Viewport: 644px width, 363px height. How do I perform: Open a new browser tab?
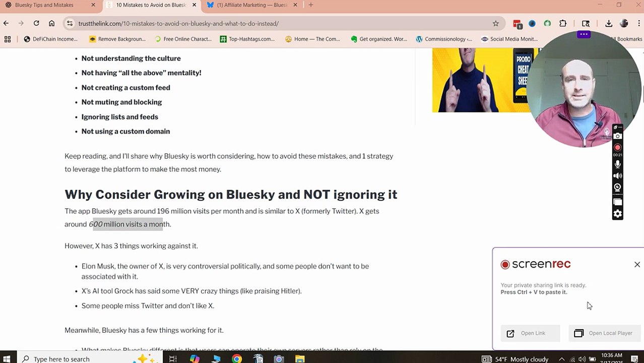[311, 5]
